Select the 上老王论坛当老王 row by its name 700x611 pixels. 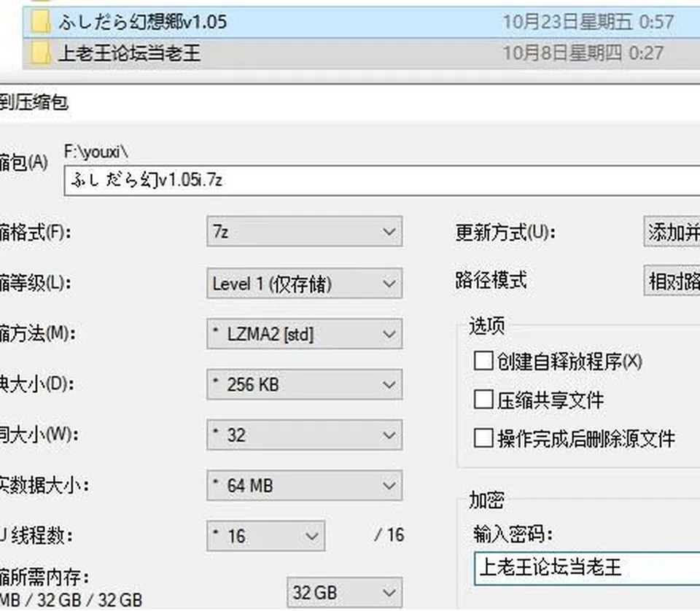click(130, 52)
